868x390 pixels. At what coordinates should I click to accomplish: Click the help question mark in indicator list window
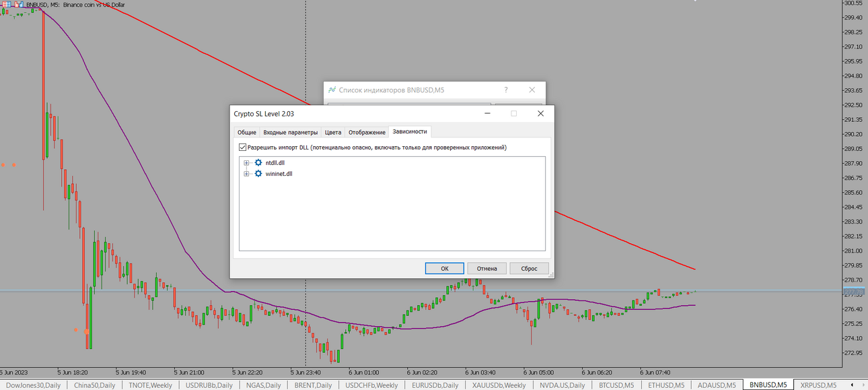[506, 90]
